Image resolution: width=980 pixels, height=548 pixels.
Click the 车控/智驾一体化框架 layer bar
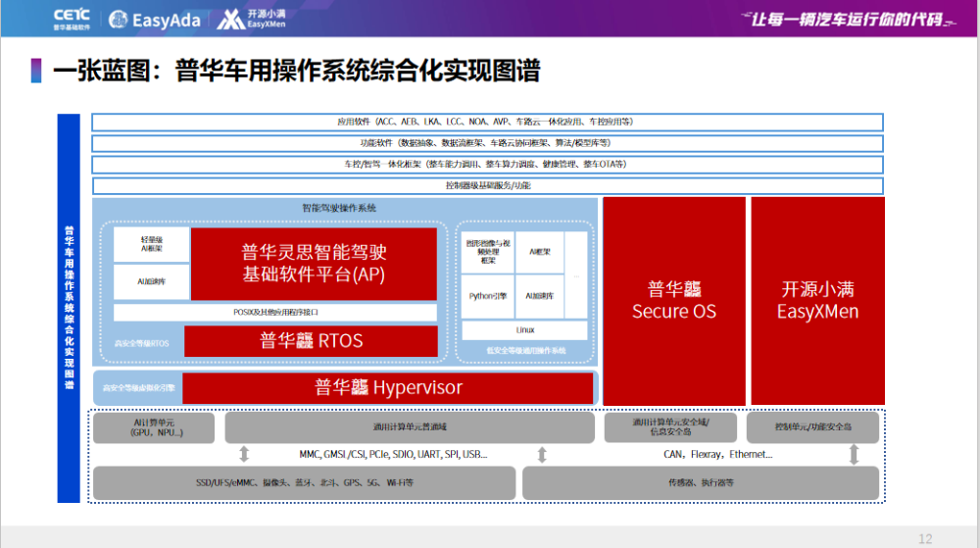coord(487,165)
